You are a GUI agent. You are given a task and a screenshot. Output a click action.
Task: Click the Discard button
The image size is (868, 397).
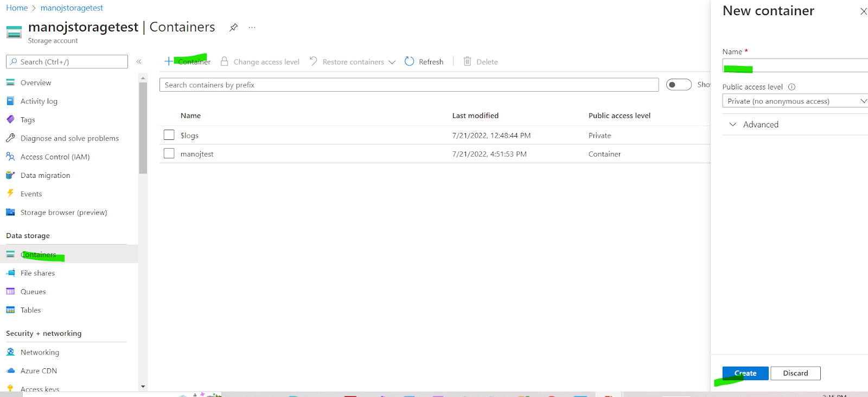(x=795, y=373)
